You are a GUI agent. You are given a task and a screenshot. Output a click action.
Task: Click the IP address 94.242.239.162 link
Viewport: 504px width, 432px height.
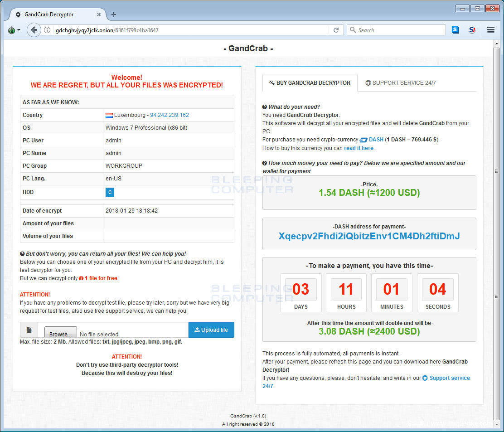click(170, 115)
